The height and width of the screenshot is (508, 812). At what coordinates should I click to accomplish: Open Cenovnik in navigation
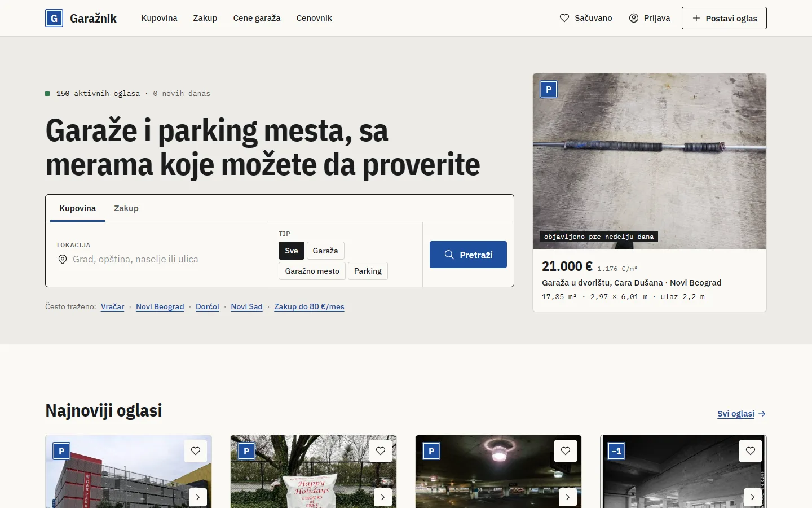point(314,18)
